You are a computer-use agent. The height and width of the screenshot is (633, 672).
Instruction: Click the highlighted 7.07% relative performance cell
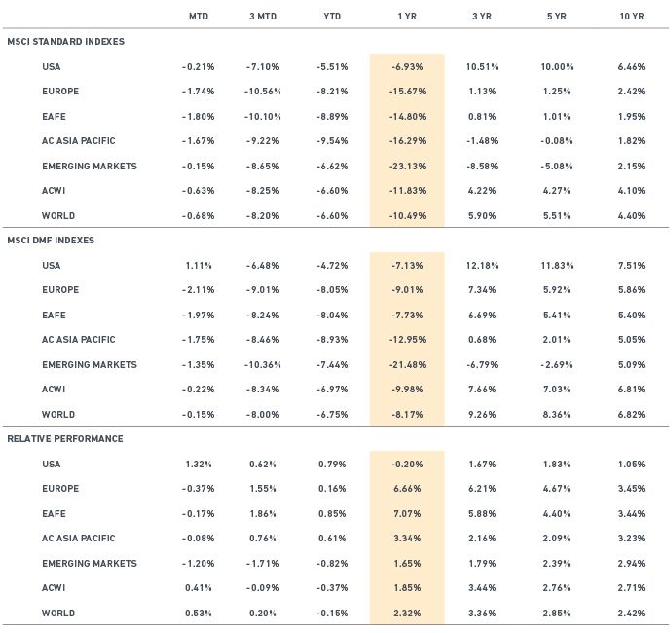[x=407, y=514]
